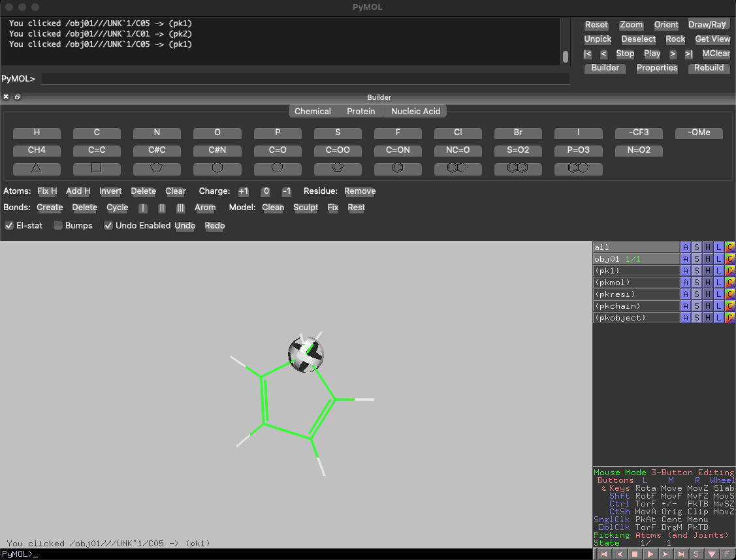Set triple bond order button
Viewport: 736px width, 560px height.
(180, 208)
